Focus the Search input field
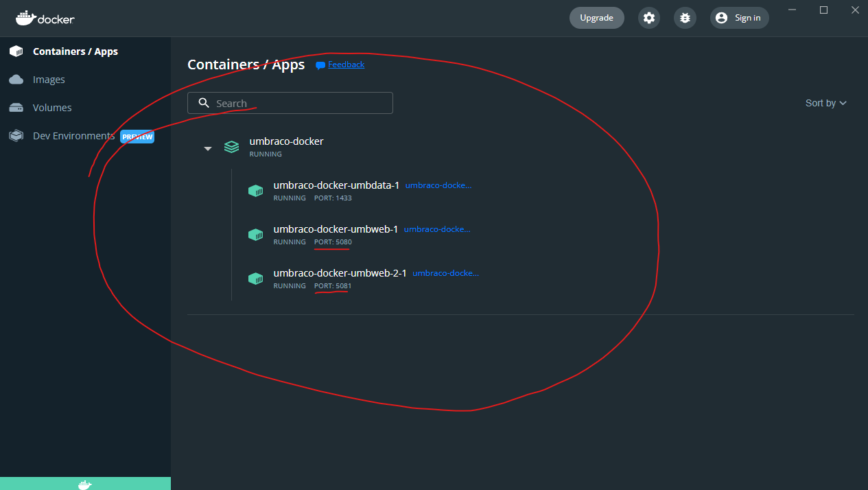This screenshot has height=490, width=868. (290, 103)
